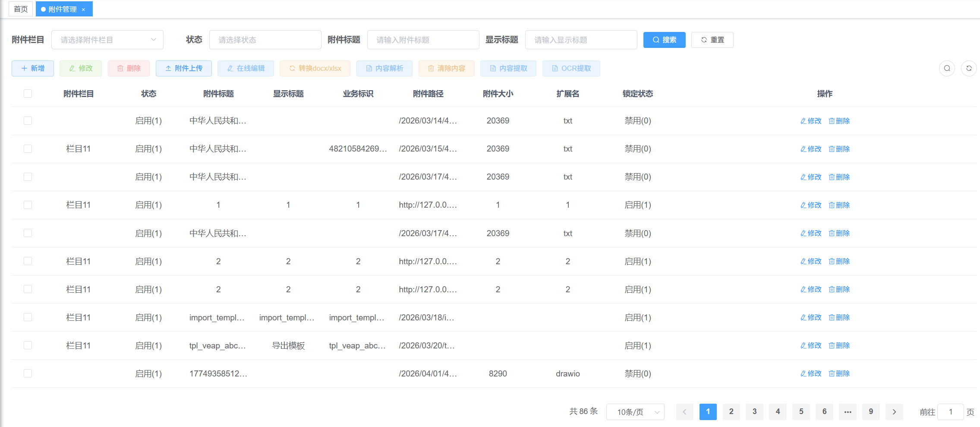This screenshot has height=427, width=980.
Task: Click 修改 in the /2026/03/14 row
Action: click(x=811, y=121)
